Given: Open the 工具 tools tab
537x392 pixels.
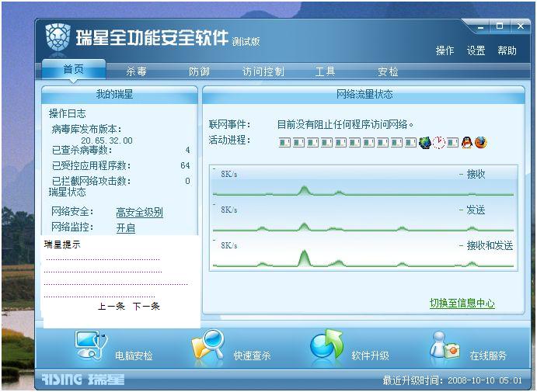Looking at the screenshot, I should click(325, 71).
